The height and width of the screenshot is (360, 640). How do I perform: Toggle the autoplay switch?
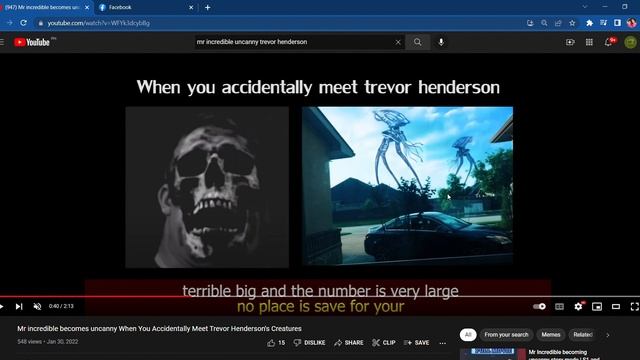click(539, 307)
